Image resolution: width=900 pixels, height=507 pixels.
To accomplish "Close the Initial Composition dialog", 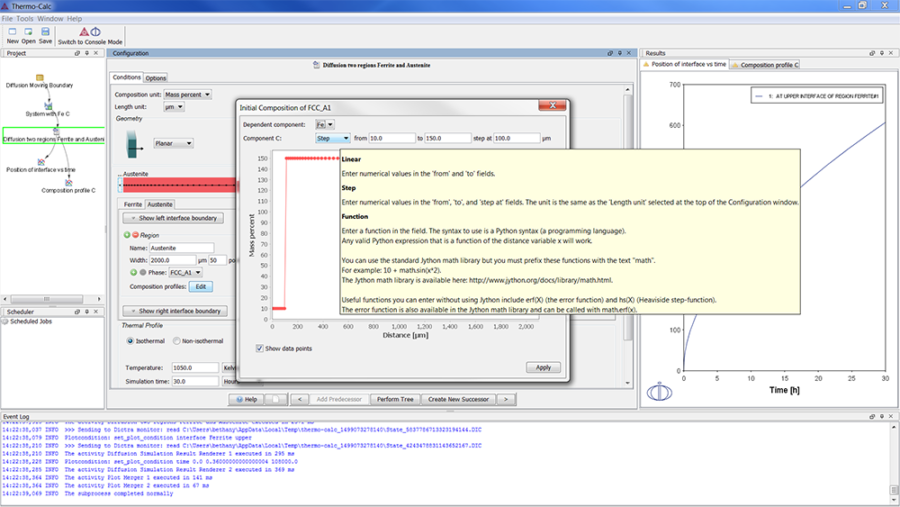I will click(552, 105).
